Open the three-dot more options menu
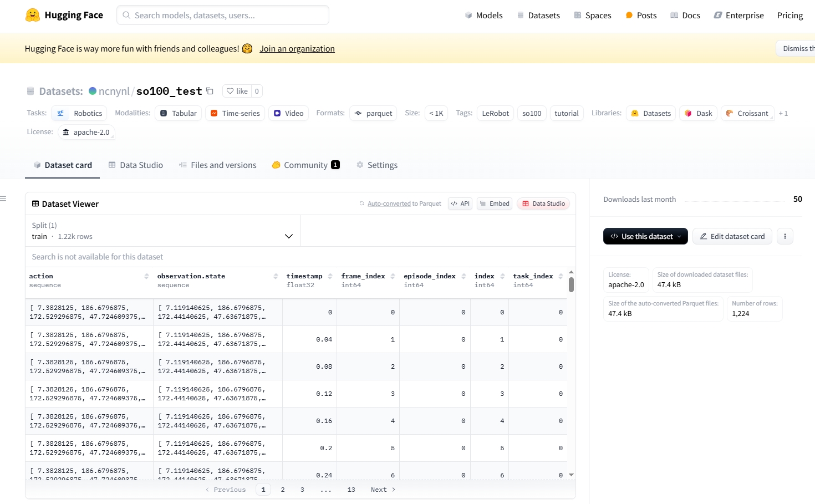The width and height of the screenshot is (815, 504). point(785,236)
